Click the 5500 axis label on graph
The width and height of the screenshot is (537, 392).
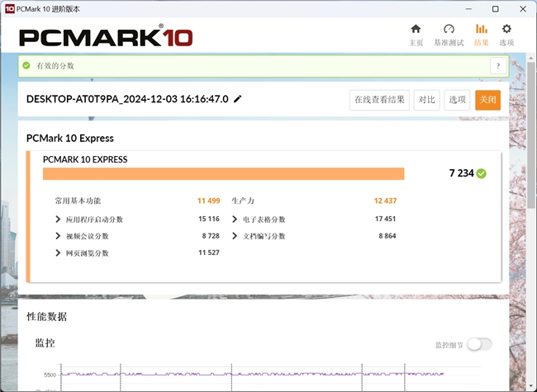coord(50,375)
